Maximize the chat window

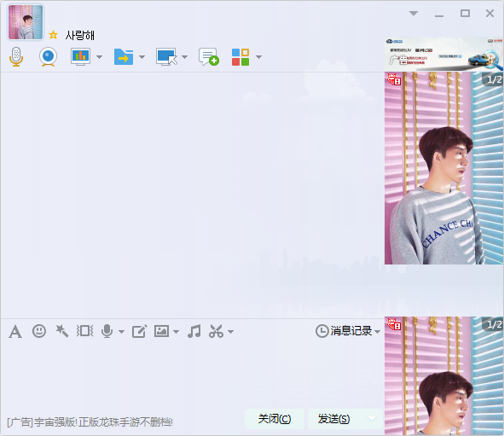(x=465, y=13)
